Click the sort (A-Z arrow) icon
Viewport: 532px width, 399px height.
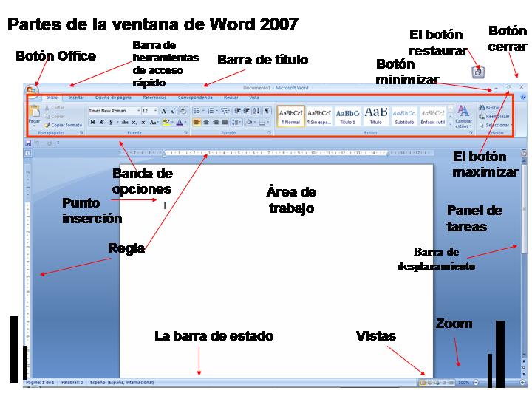(257, 111)
